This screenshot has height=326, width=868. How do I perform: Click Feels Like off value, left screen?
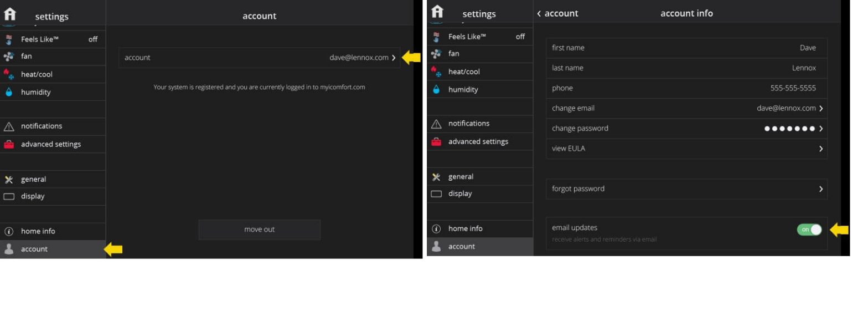[93, 39]
